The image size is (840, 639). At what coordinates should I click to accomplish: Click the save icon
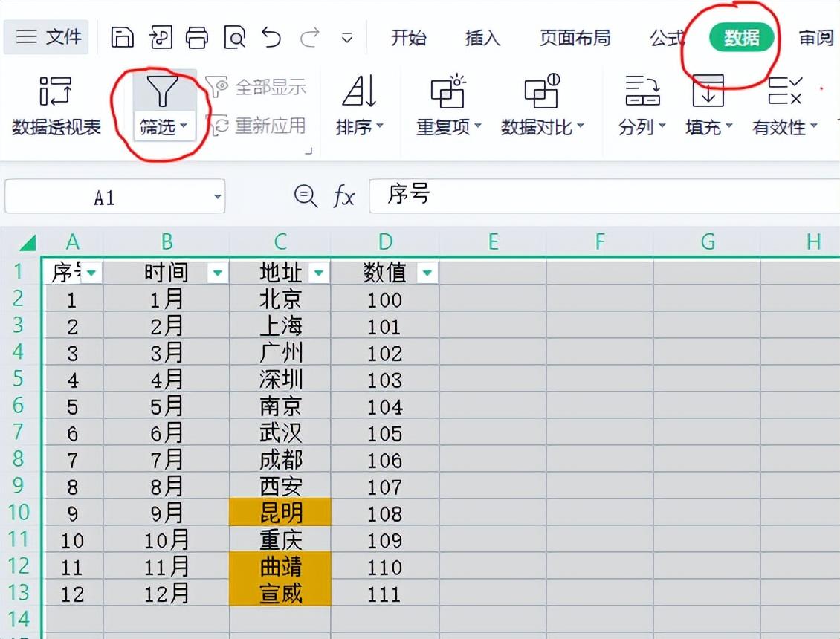click(122, 37)
